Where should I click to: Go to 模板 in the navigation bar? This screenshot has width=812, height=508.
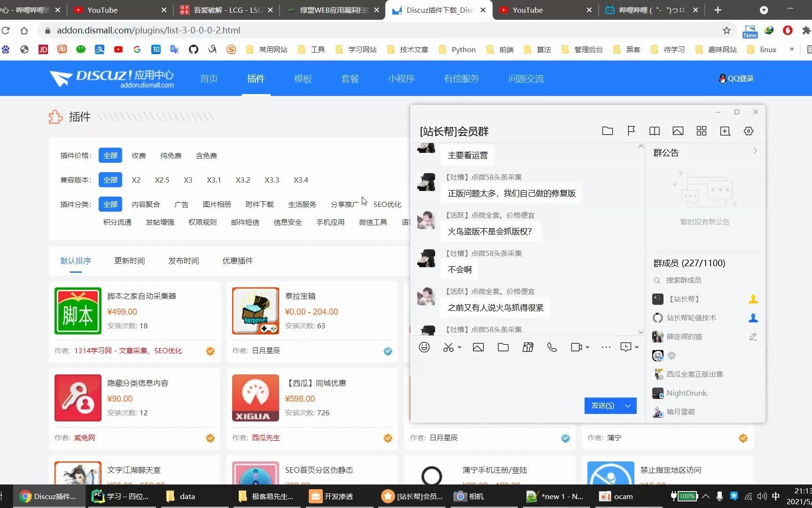point(303,79)
